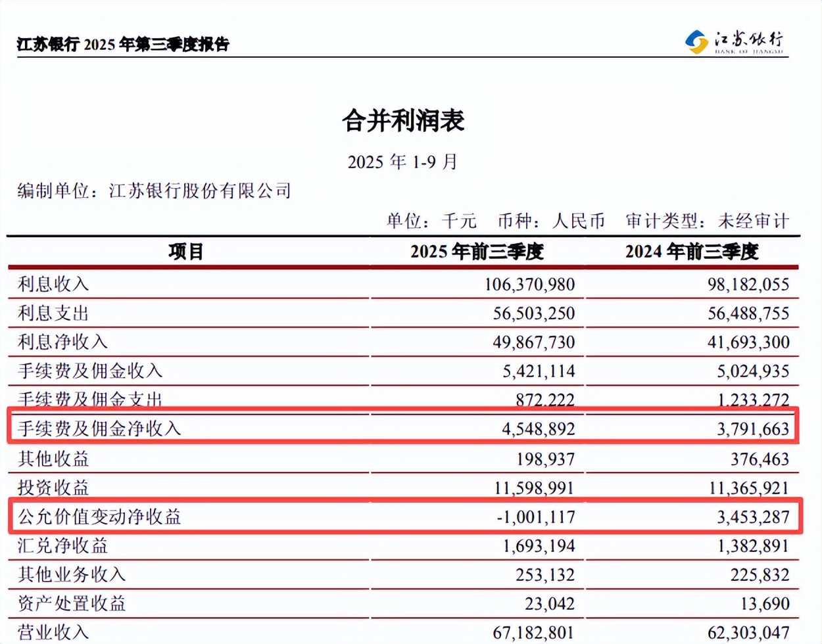Click the 利息收入 row label
The width and height of the screenshot is (822, 644).
tap(53, 285)
